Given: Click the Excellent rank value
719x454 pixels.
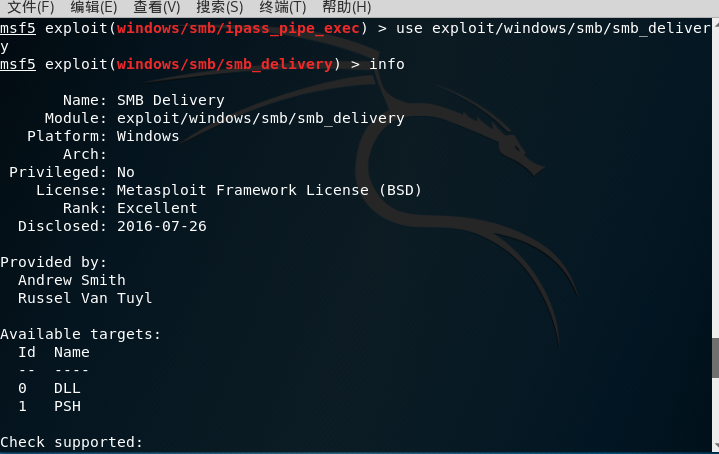Looking at the screenshot, I should 157,208.
